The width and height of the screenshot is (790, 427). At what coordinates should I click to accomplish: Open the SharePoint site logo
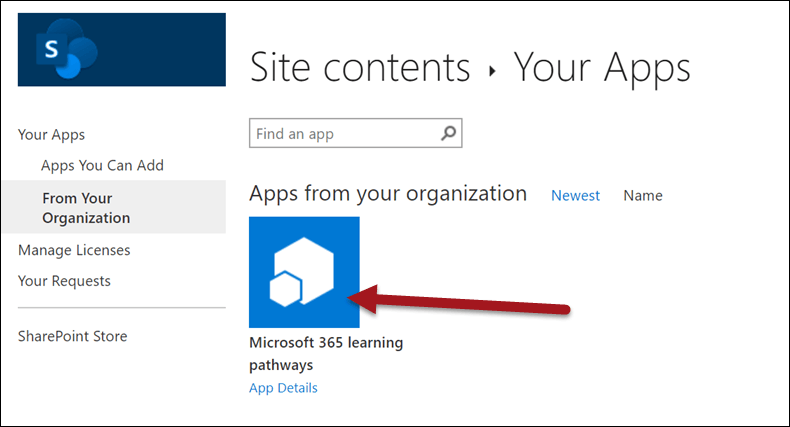[121, 49]
